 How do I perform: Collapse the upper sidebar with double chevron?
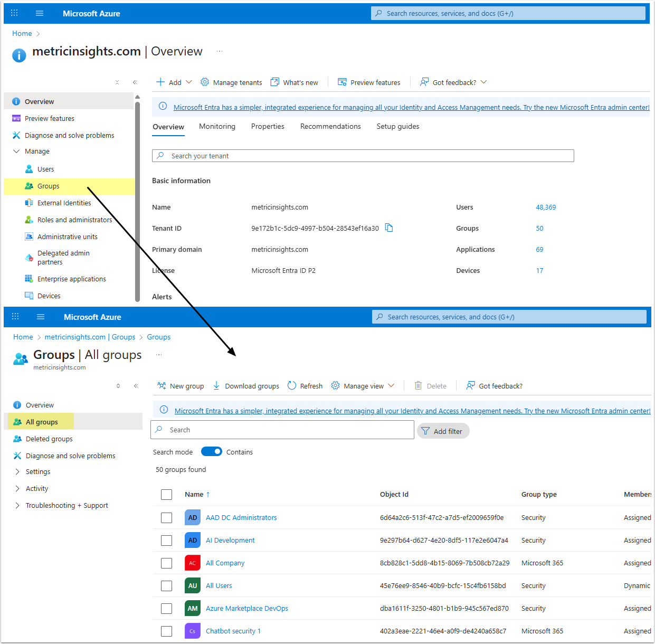coord(135,82)
